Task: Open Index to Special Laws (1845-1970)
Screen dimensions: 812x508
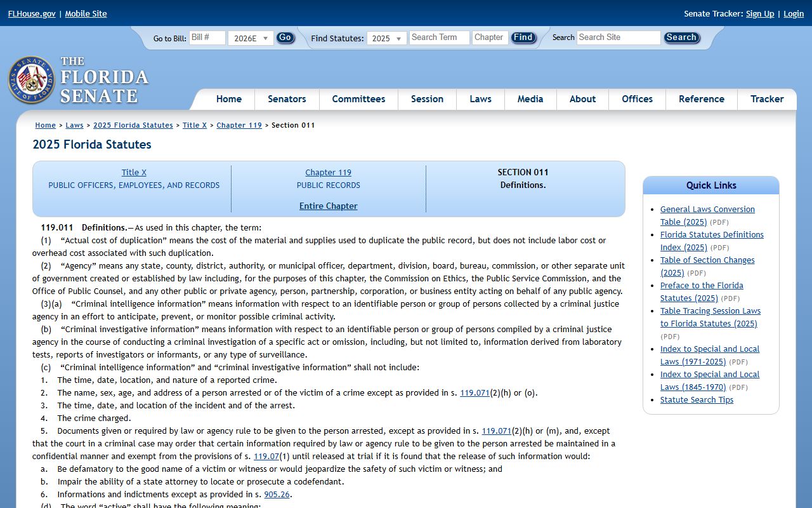Action: point(710,380)
